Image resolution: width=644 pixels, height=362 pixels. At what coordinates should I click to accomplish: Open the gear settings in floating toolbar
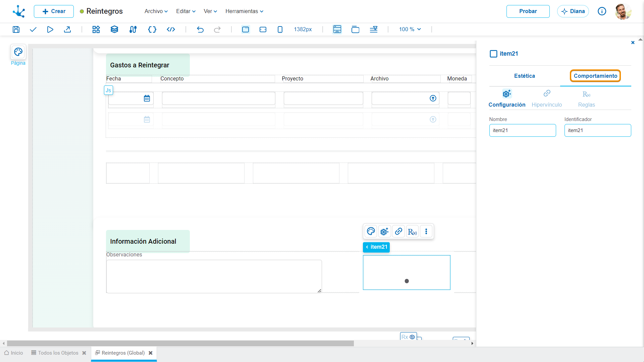pos(384,231)
